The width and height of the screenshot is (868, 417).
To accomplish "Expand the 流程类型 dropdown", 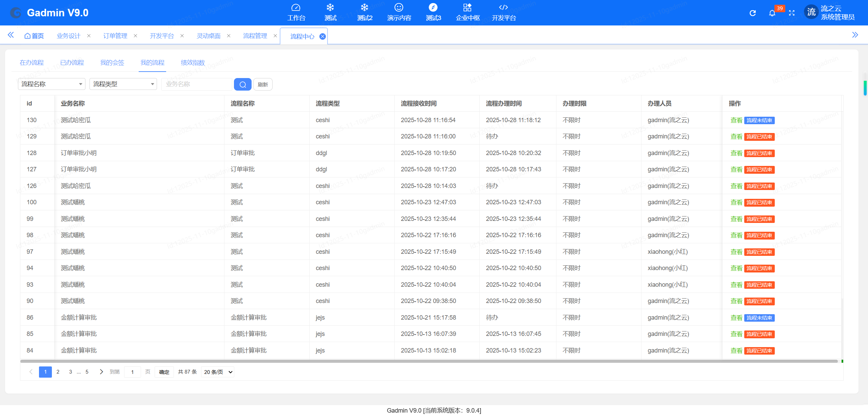I will click(x=123, y=84).
